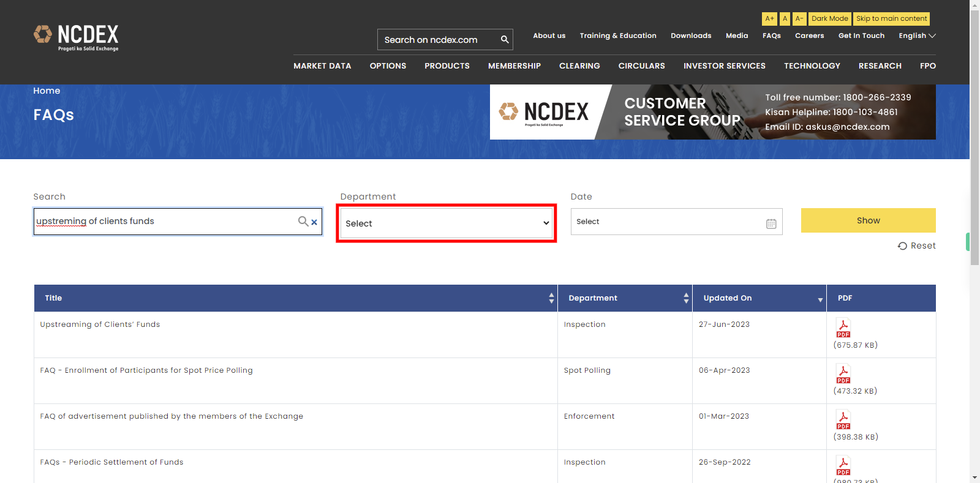Download PDF for Spot Price Polling FAQ
The height and width of the screenshot is (483, 980).
click(843, 373)
